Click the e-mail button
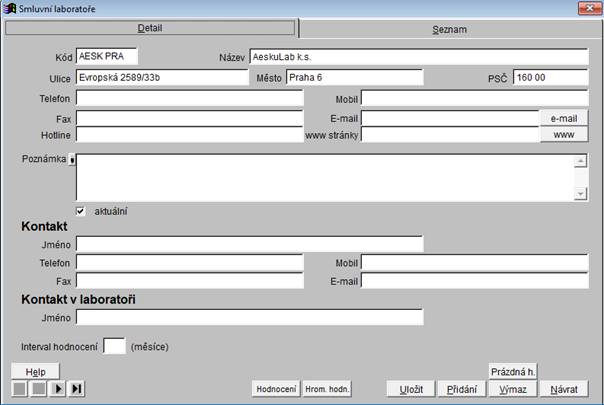Viewport: 604px width, 405px height. [564, 118]
